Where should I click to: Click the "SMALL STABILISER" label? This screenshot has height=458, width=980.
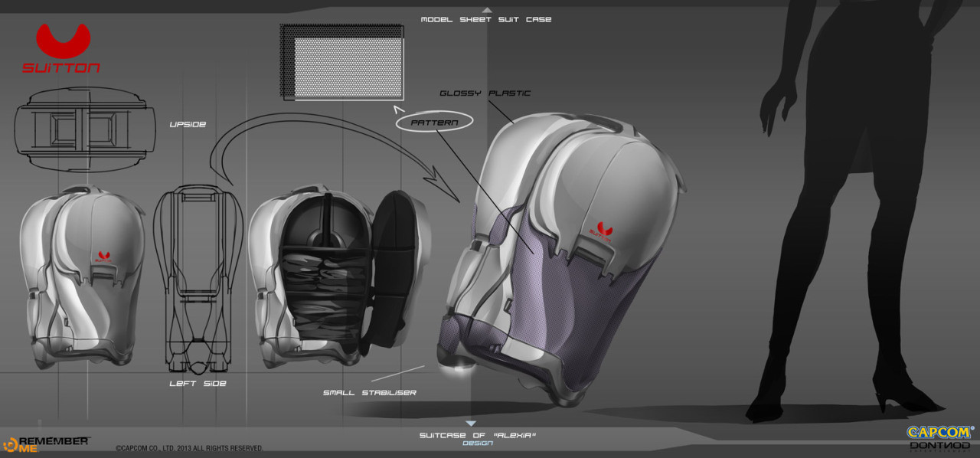[x=370, y=393]
